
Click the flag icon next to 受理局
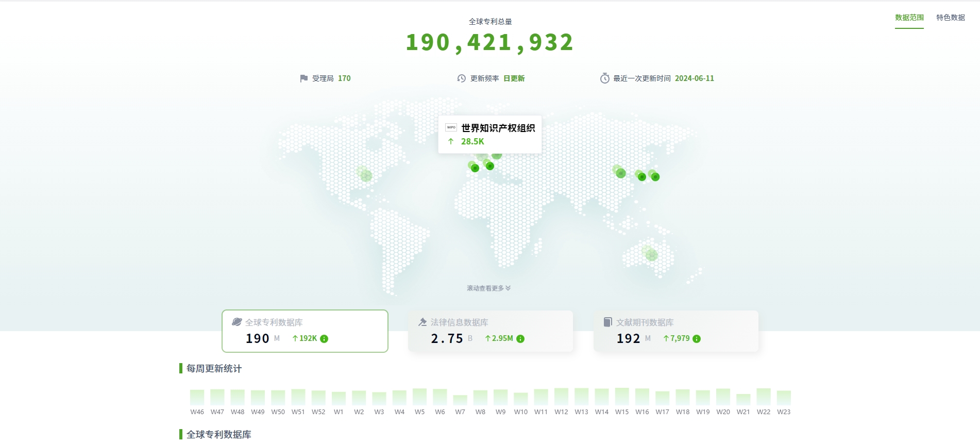pos(304,78)
